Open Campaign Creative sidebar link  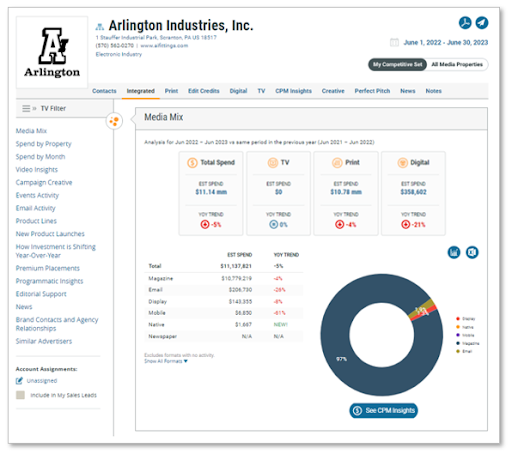[44, 182]
